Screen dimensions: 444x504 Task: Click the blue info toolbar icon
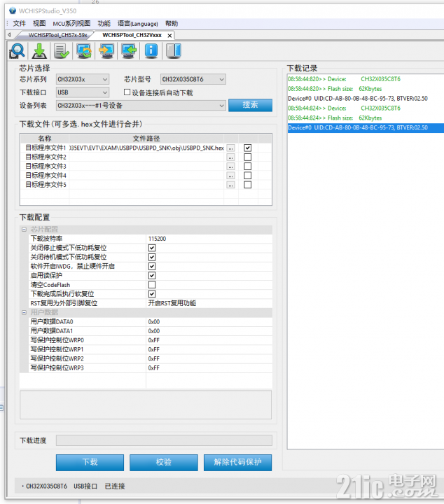pos(151,51)
